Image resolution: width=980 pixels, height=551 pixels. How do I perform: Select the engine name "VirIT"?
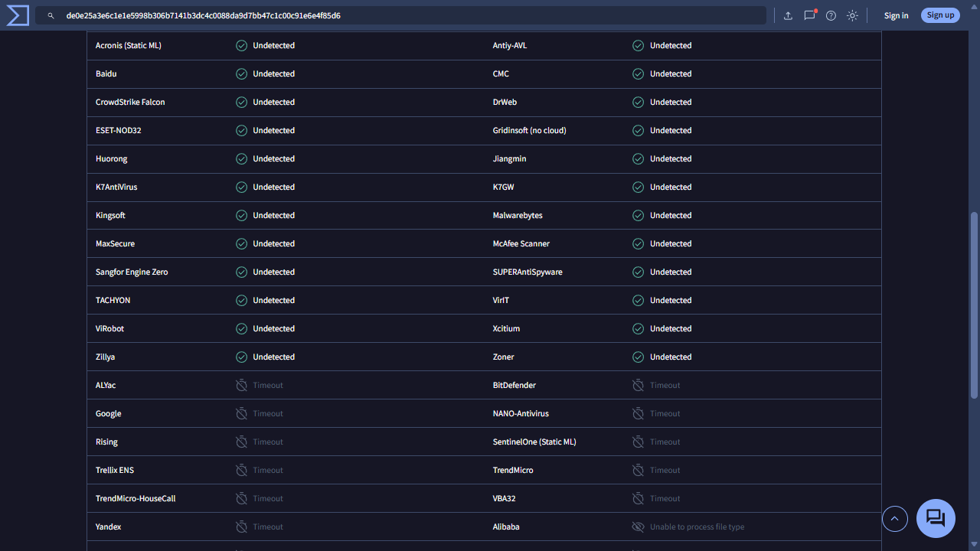pos(501,301)
